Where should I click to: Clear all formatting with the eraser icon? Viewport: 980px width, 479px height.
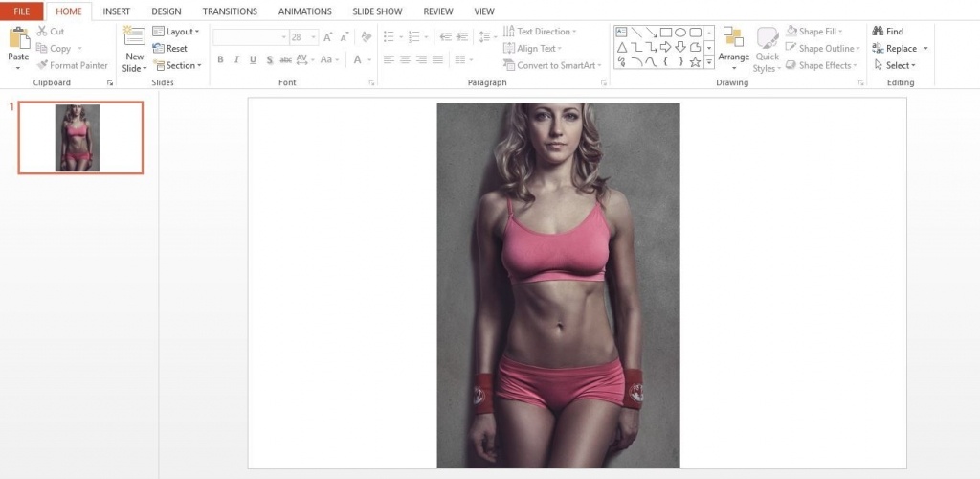point(367,37)
